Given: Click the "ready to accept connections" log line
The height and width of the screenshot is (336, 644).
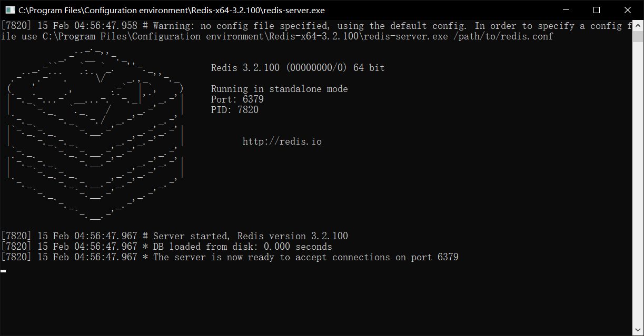Looking at the screenshot, I should pos(305,257).
